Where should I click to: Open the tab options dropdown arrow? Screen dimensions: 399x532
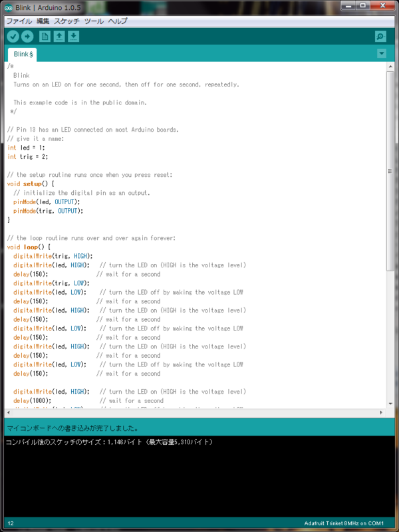pyautogui.click(x=382, y=54)
